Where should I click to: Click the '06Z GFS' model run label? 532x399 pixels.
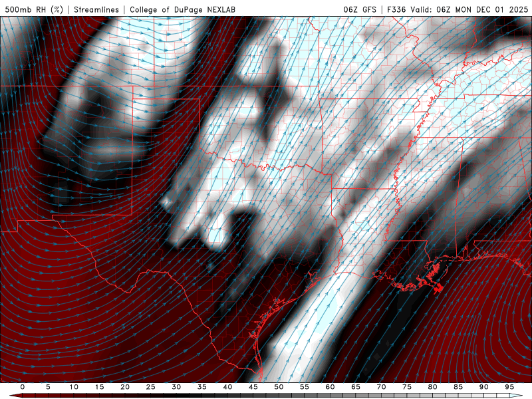coord(360,9)
